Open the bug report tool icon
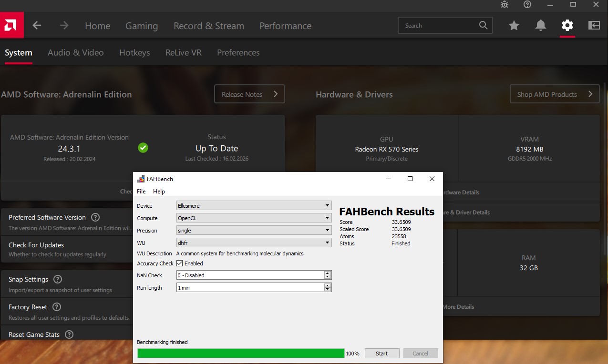608x364 pixels. click(505, 4)
